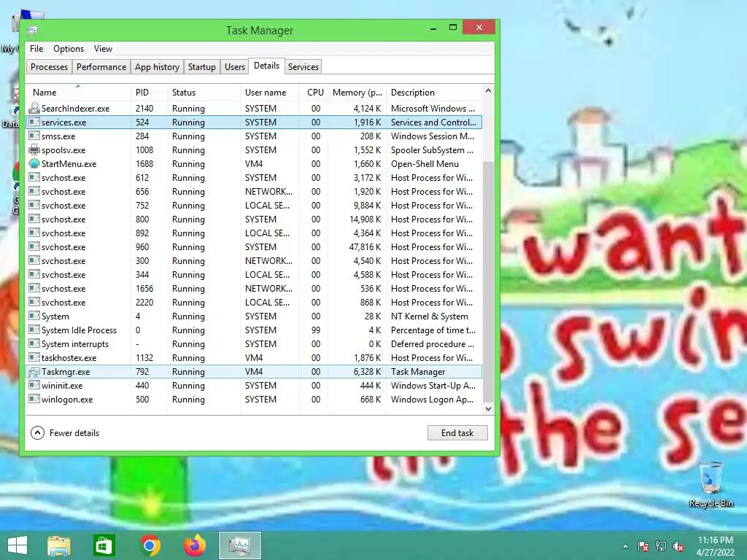Click the winlogon.exe process icon
The height and width of the screenshot is (560, 747).
pos(34,399)
